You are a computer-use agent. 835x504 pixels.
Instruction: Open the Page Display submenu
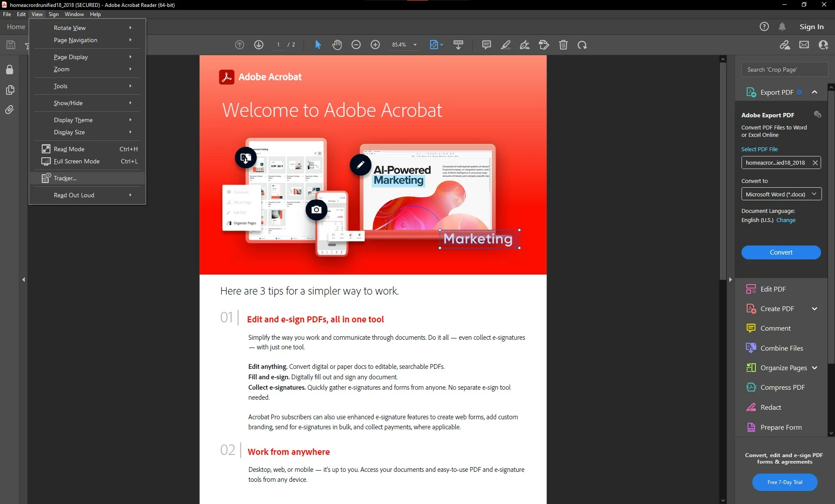[71, 57]
